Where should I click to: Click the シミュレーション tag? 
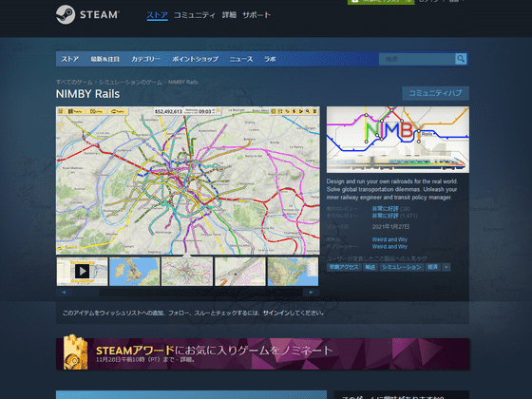(x=401, y=267)
